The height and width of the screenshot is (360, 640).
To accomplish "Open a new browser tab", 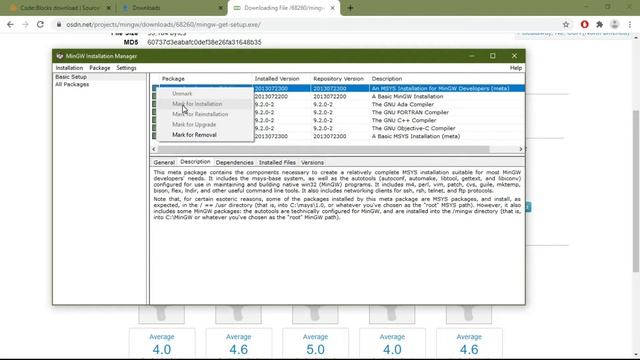I will [350, 8].
